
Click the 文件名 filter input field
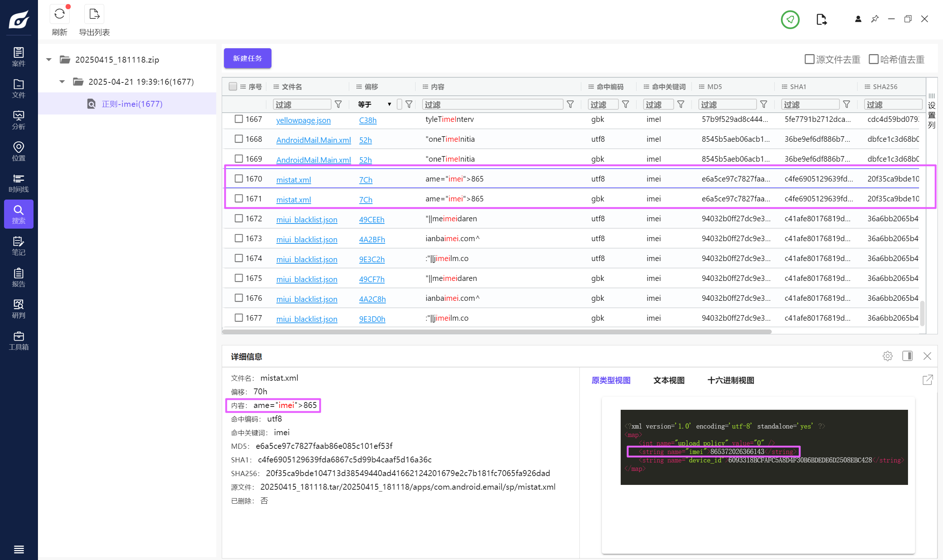click(302, 104)
